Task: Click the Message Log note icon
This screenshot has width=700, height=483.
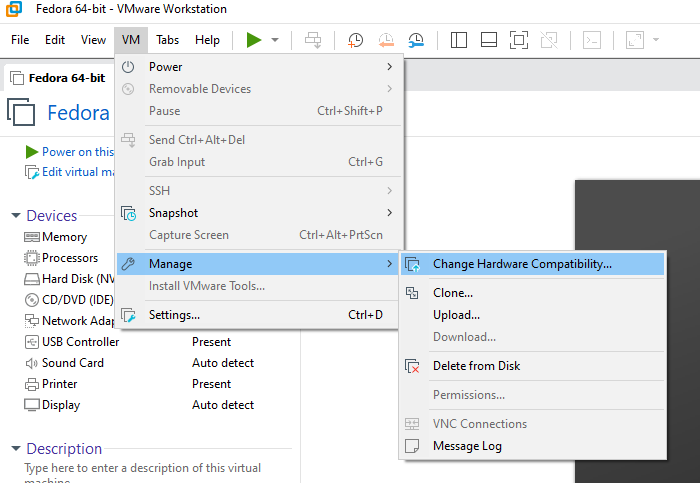Action: click(412, 446)
